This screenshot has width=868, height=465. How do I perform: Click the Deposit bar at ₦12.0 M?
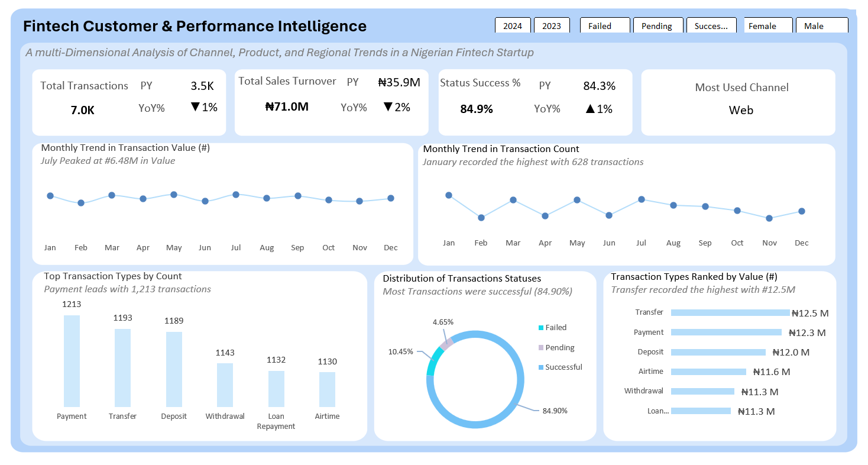pos(718,352)
